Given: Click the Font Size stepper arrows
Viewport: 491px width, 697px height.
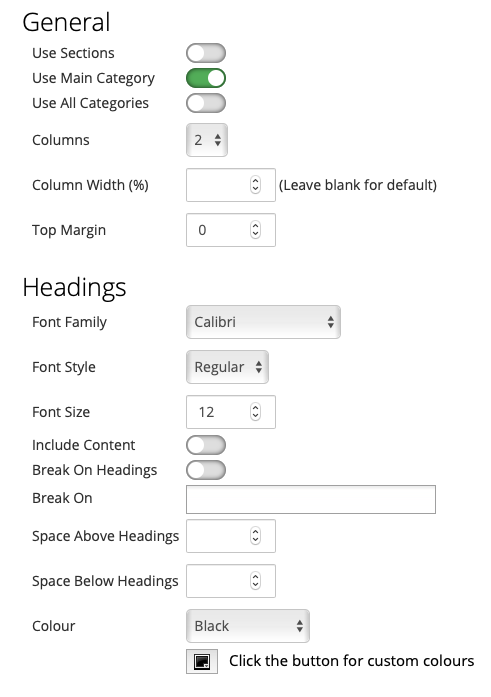Looking at the screenshot, I should pyautogui.click(x=255, y=412).
